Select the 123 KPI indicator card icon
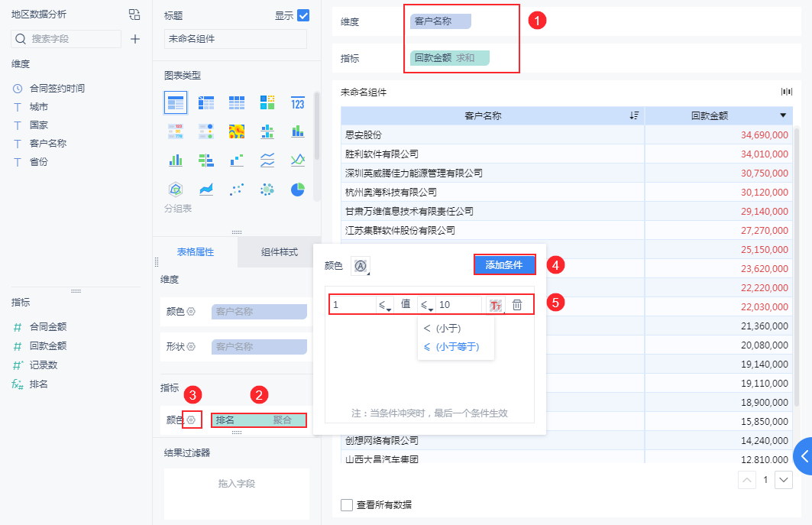 [x=298, y=102]
